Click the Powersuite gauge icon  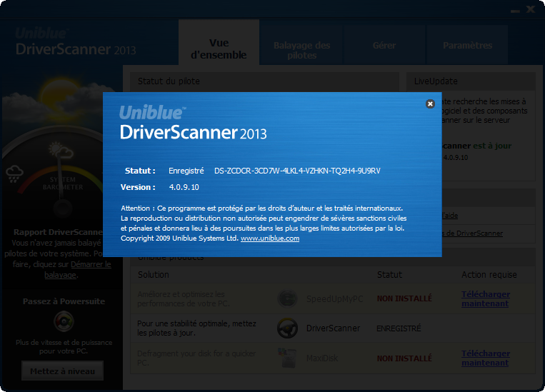64,321
